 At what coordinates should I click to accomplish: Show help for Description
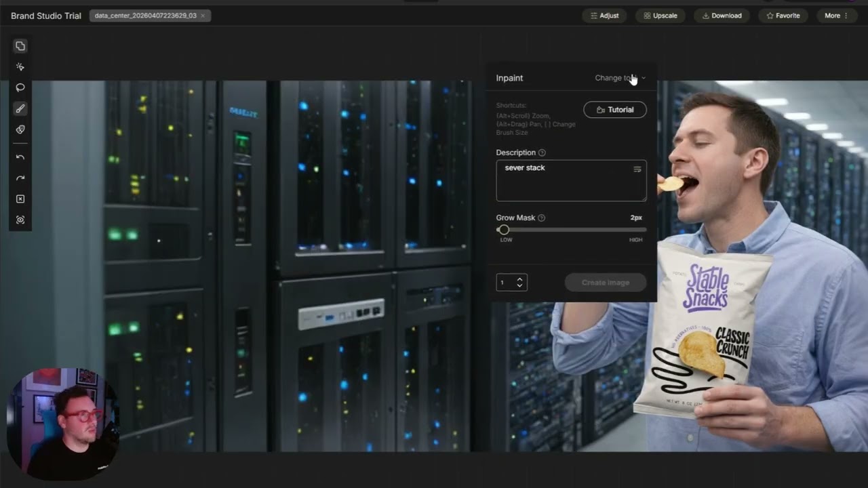(x=542, y=153)
